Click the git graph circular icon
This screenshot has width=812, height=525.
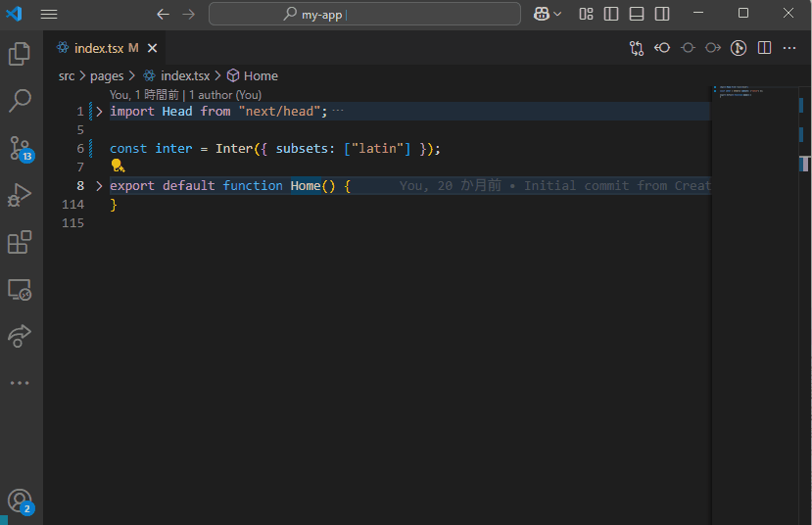pyautogui.click(x=739, y=48)
